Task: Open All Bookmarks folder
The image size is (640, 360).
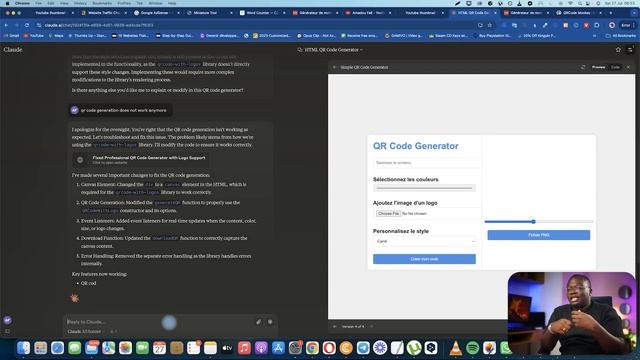Action: click(620, 36)
